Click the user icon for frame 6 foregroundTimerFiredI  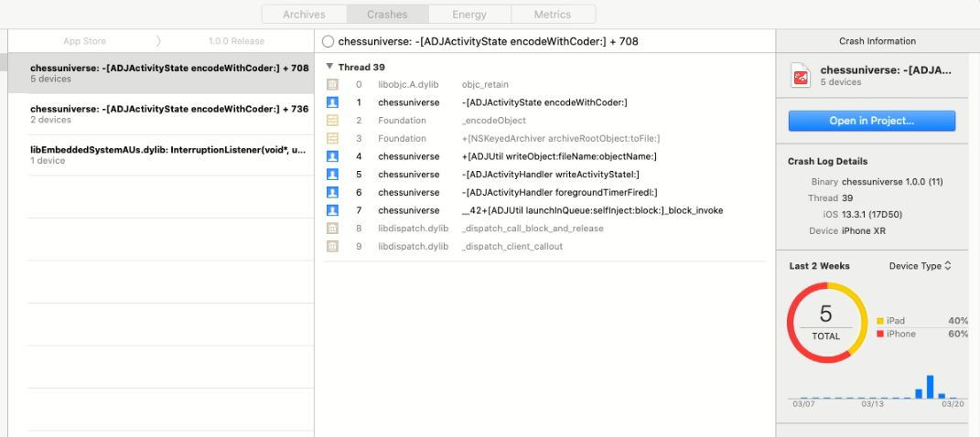332,192
